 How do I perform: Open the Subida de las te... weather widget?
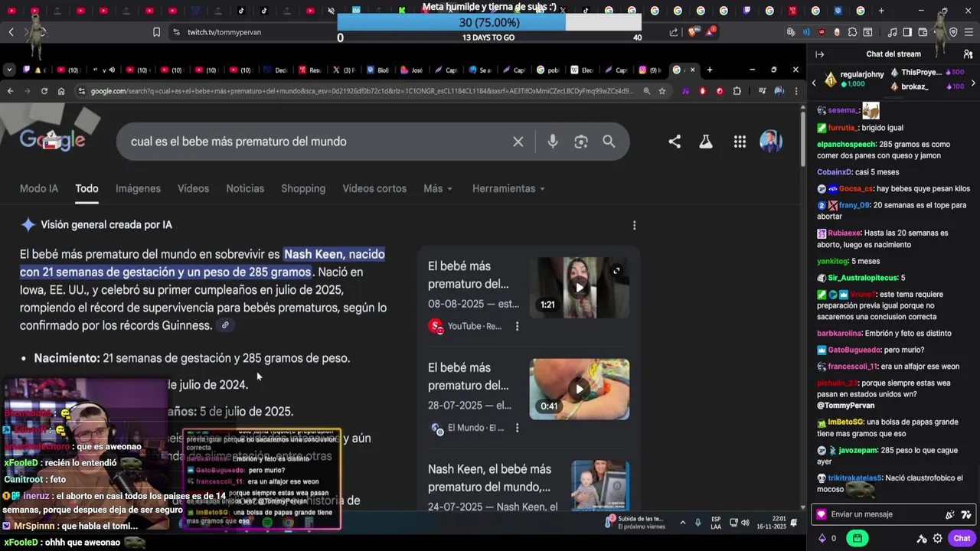[x=635, y=523]
